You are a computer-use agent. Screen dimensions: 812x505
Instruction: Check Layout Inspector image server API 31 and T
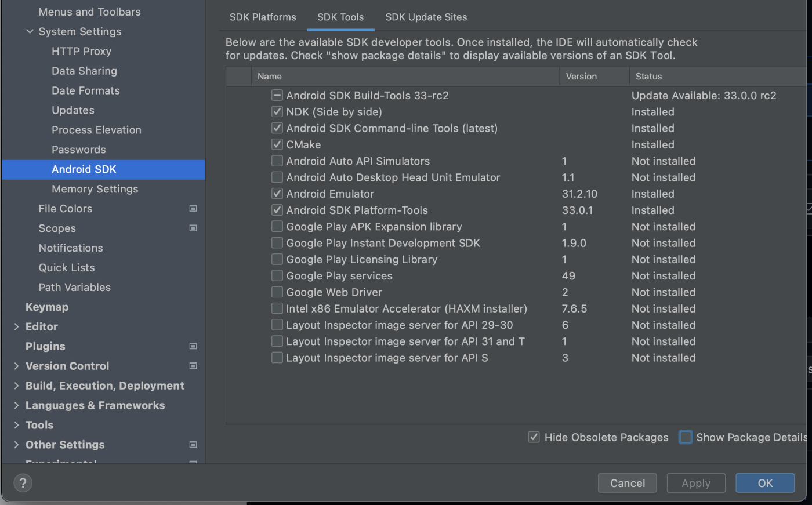point(277,341)
